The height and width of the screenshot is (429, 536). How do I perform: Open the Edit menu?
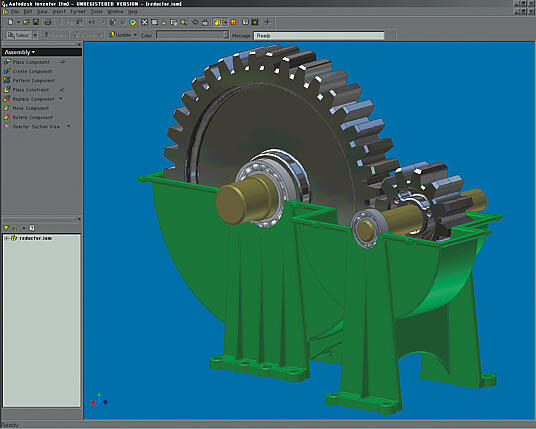[x=28, y=12]
